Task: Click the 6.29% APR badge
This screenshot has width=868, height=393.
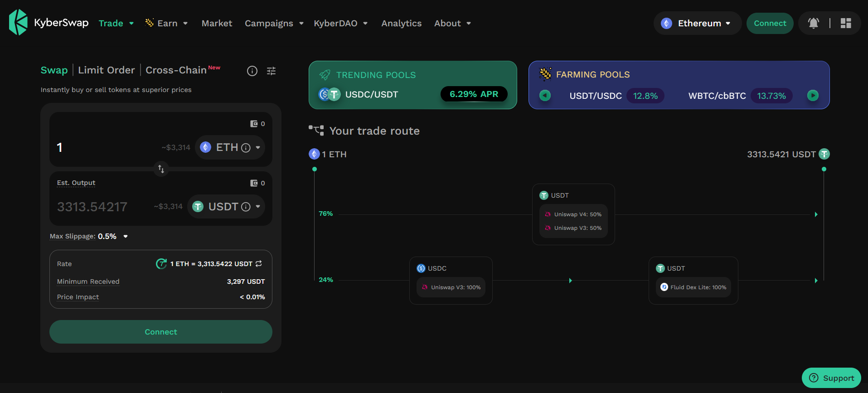Action: (474, 94)
